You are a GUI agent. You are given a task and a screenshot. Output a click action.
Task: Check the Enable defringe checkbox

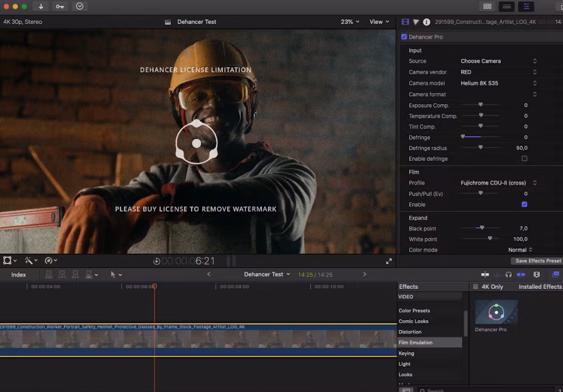(525, 159)
